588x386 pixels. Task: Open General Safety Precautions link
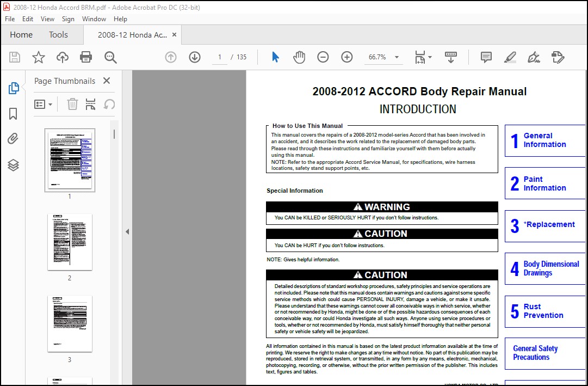coord(544,353)
